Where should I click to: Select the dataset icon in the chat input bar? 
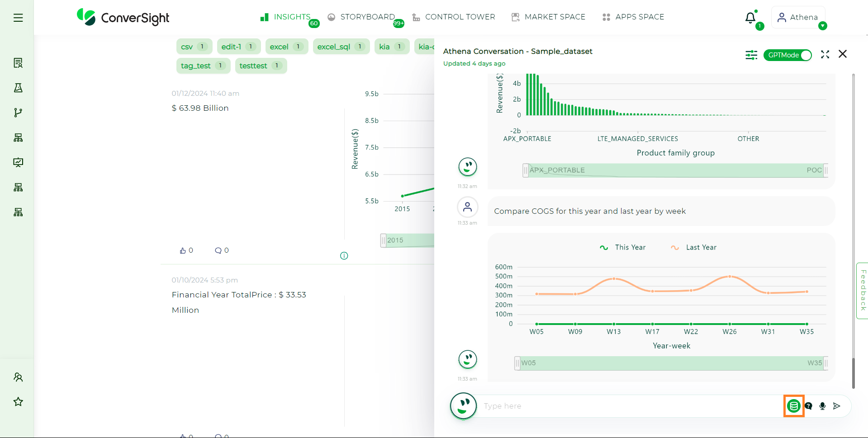[x=794, y=406]
